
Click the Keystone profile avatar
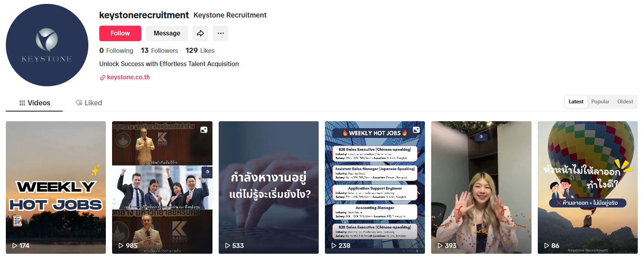[47, 45]
